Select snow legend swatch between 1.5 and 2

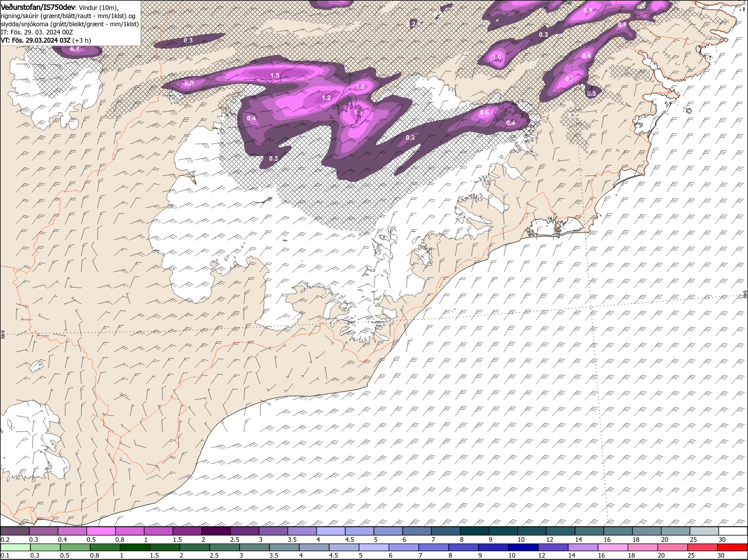tap(186, 531)
